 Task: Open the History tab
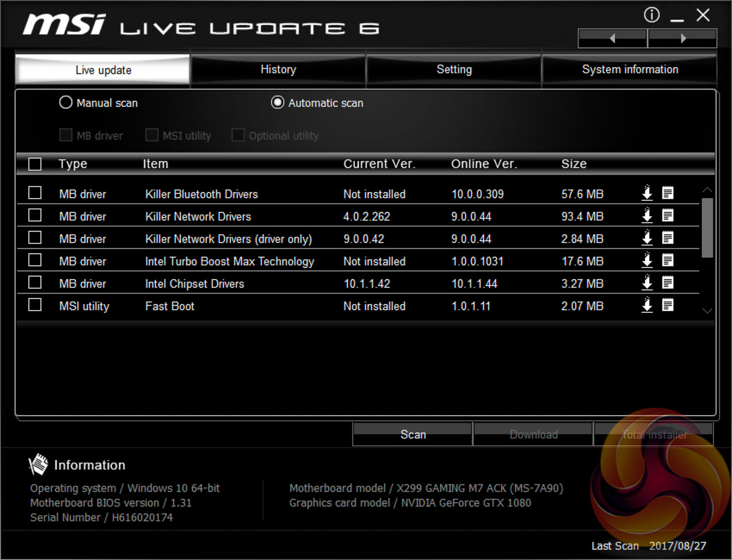click(x=278, y=69)
